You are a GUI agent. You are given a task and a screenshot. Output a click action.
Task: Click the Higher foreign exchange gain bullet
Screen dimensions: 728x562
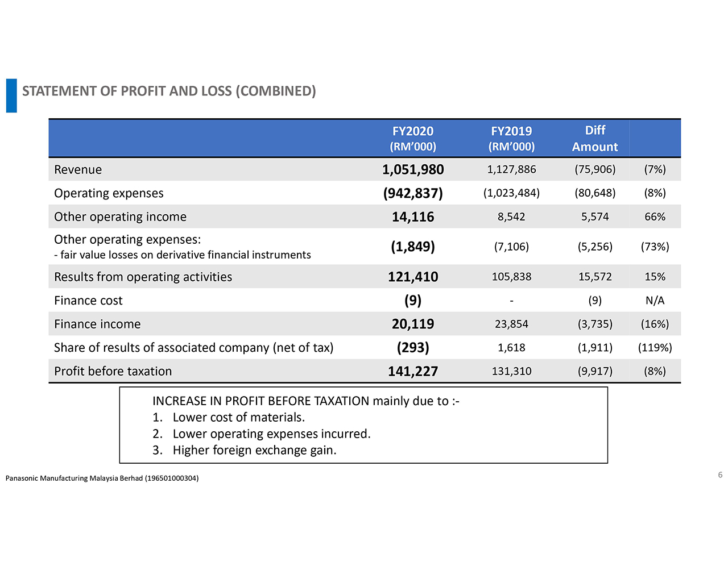click(254, 450)
